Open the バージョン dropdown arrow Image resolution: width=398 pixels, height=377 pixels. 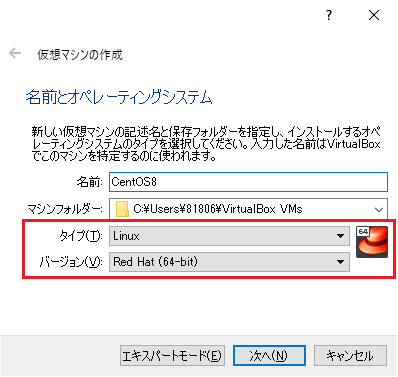340,262
